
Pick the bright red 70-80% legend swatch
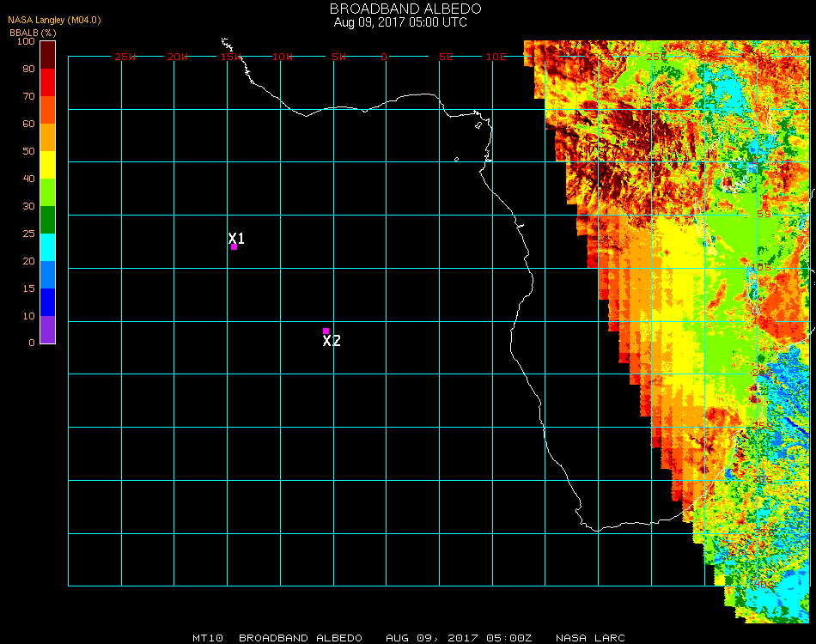[48, 82]
